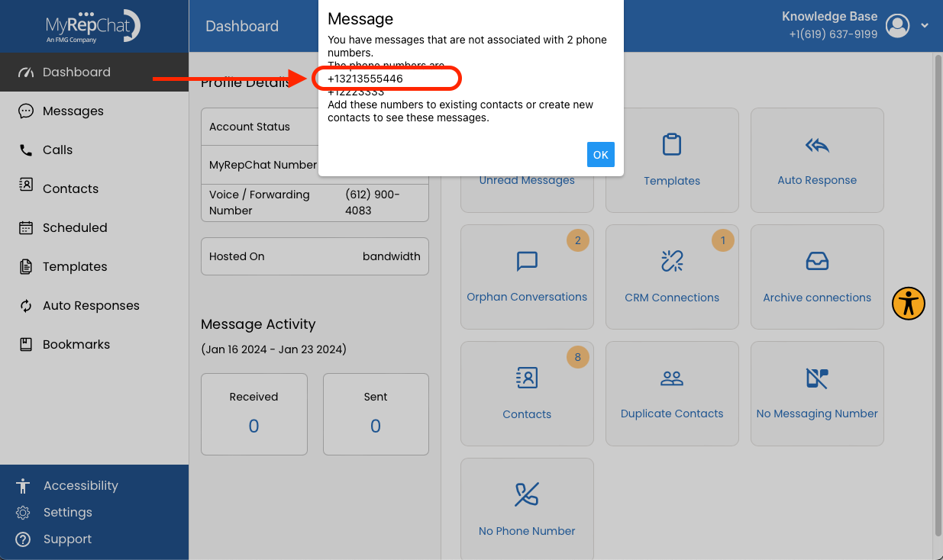Viewport: 943px width, 560px height.
Task: Open Messages in the sidebar
Action: pos(94,111)
